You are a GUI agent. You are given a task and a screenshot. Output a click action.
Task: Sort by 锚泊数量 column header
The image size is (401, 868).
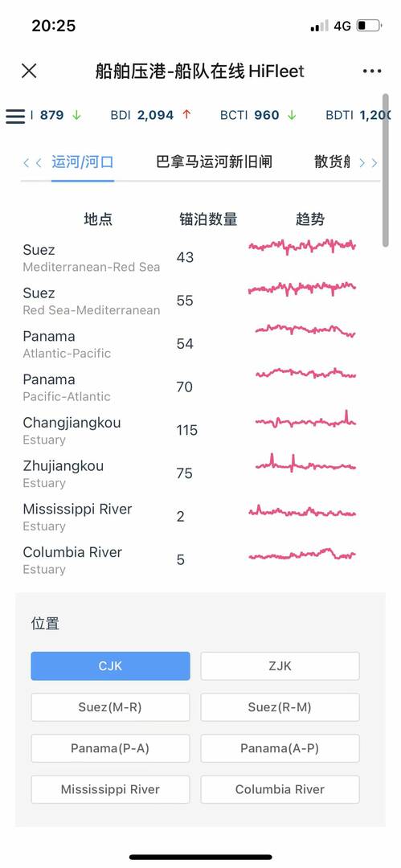(208, 219)
